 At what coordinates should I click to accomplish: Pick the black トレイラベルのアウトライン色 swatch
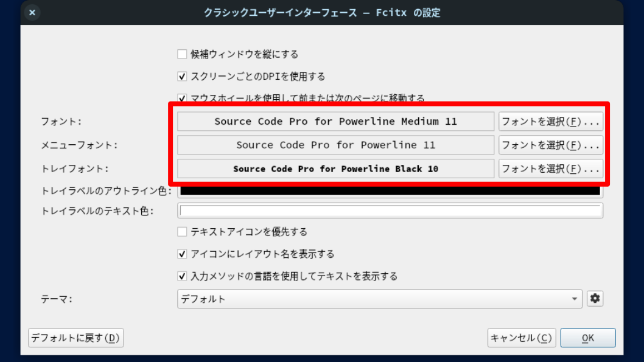click(390, 192)
